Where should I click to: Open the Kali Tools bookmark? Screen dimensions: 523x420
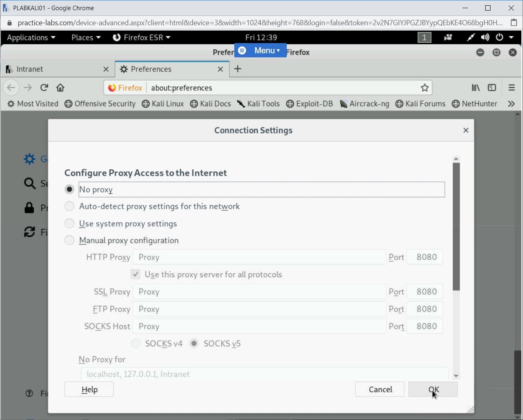point(259,104)
